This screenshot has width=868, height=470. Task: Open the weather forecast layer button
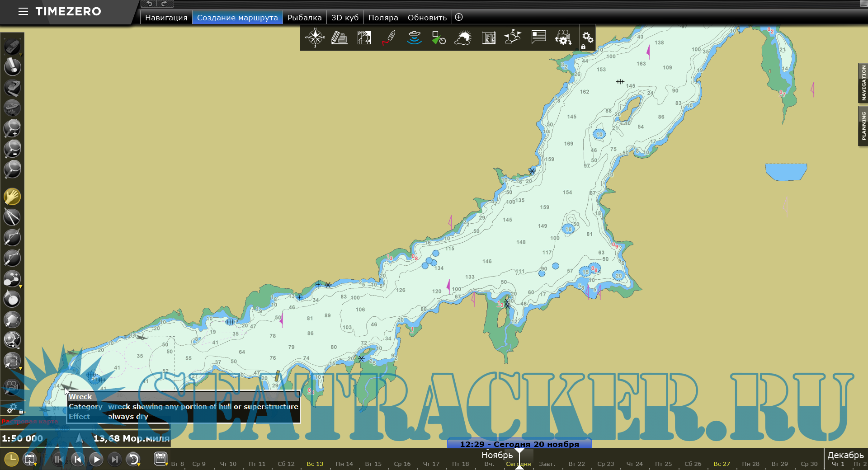point(463,38)
